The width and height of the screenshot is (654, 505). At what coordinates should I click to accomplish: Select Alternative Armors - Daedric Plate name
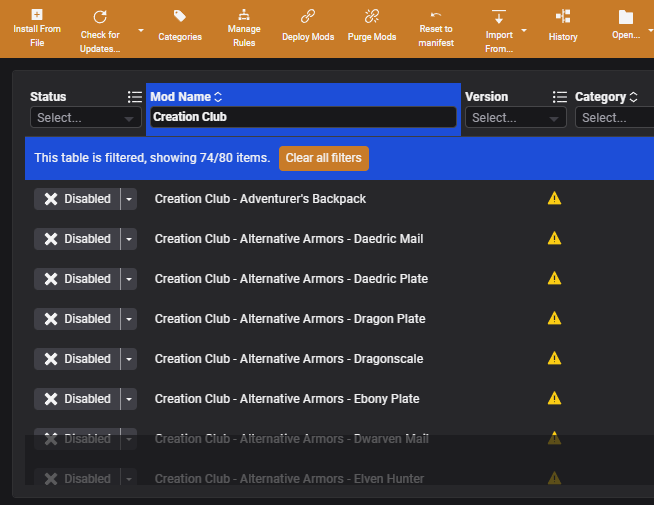point(292,279)
